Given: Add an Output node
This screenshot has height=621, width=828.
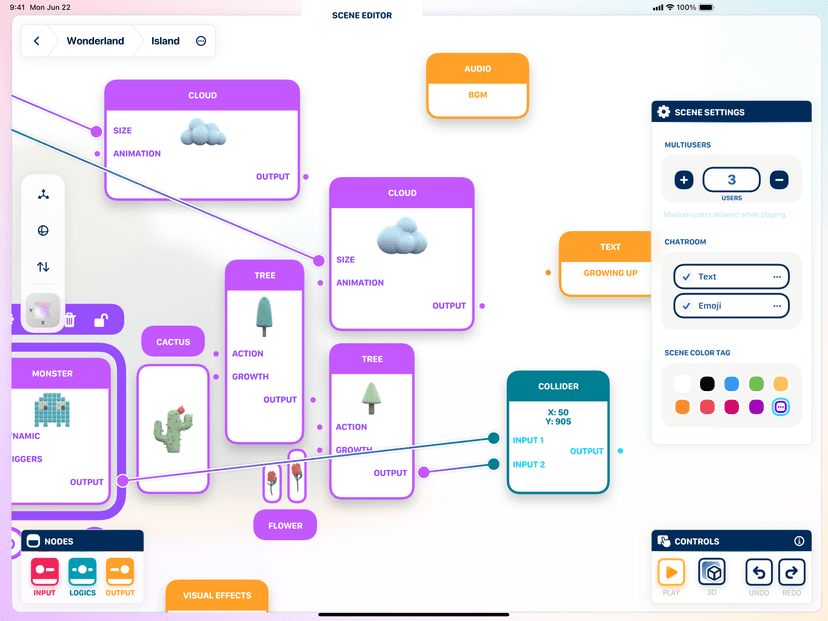Looking at the screenshot, I should 120,572.
